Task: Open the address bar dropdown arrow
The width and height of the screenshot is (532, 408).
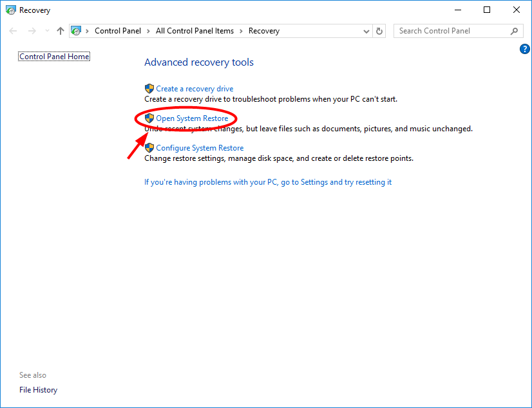Action: coord(366,30)
